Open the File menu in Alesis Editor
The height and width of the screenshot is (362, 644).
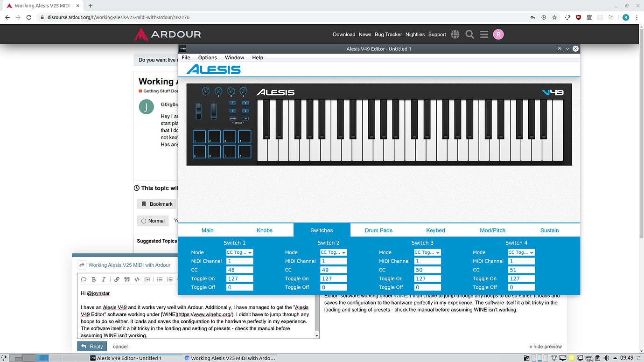pos(186,58)
